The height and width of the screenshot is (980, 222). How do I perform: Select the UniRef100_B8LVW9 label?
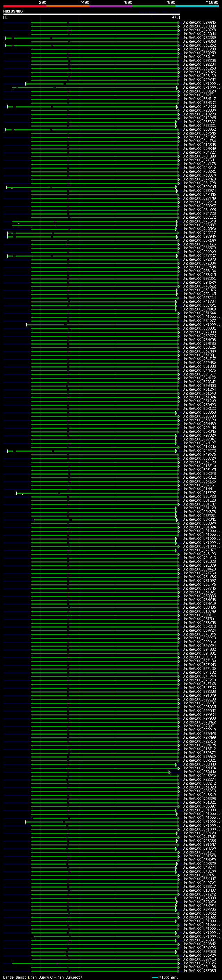pyautogui.click(x=199, y=49)
